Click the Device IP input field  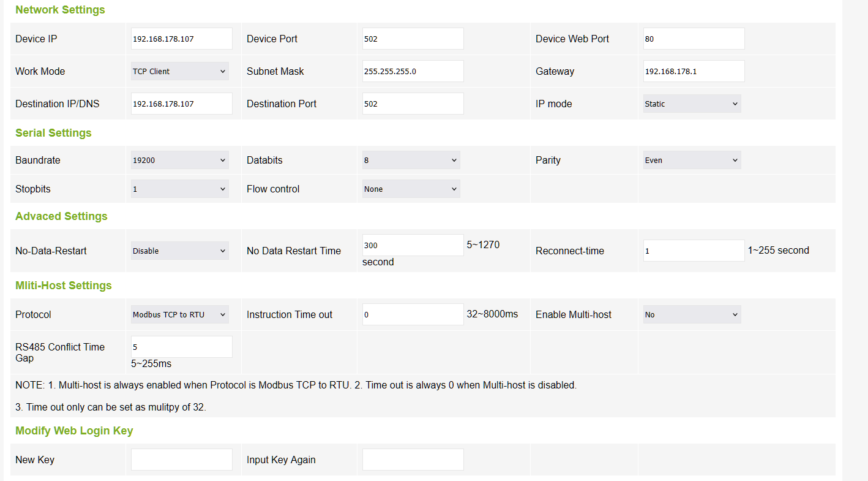(182, 39)
